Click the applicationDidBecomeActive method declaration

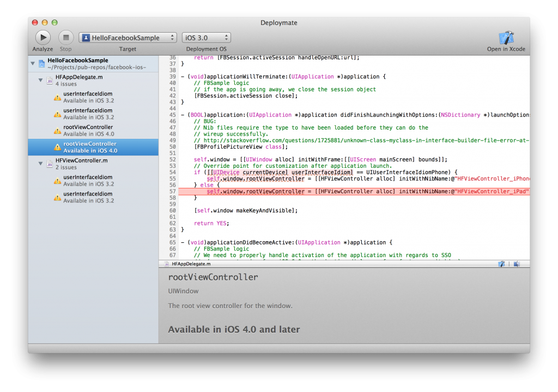coord(287,243)
